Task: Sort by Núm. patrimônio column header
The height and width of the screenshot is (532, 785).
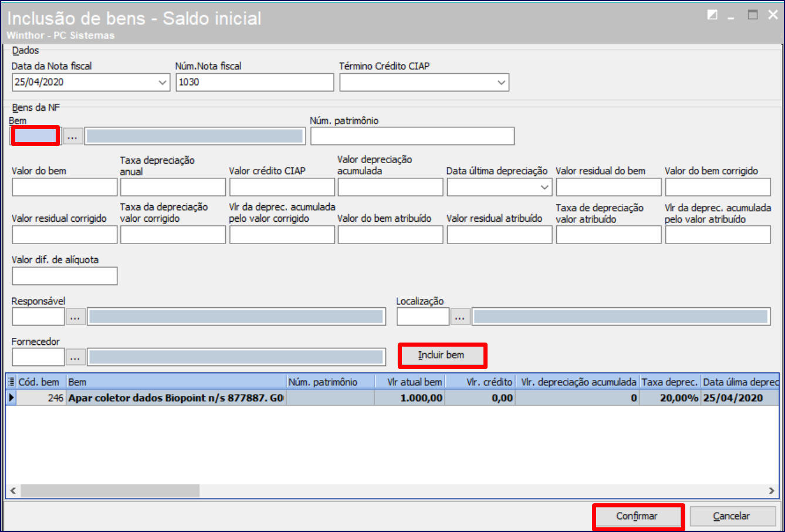Action: (330, 382)
